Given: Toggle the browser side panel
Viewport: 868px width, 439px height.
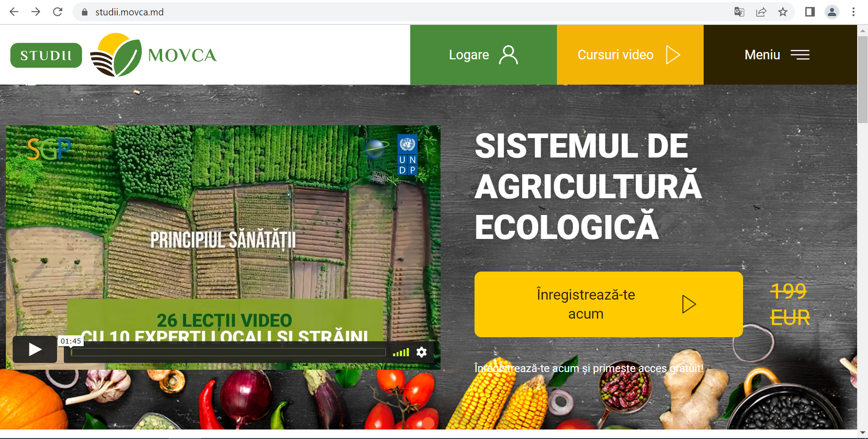Looking at the screenshot, I should [x=810, y=12].
